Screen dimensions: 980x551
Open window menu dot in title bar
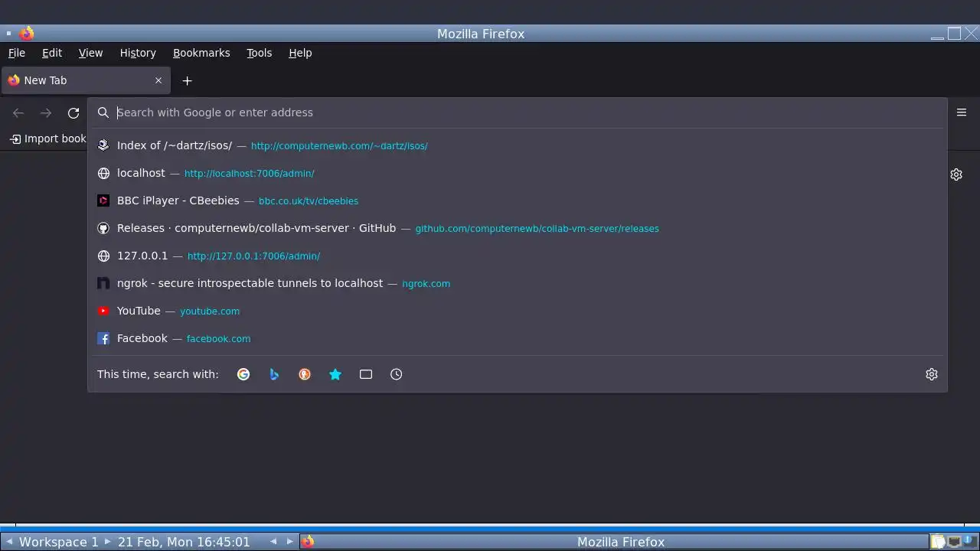(x=8, y=34)
